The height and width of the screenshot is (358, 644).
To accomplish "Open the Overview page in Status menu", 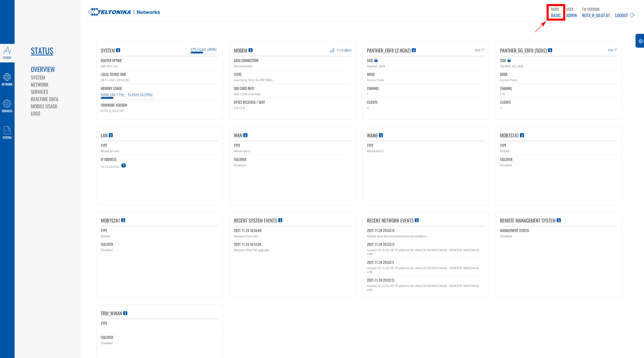I will tap(43, 69).
